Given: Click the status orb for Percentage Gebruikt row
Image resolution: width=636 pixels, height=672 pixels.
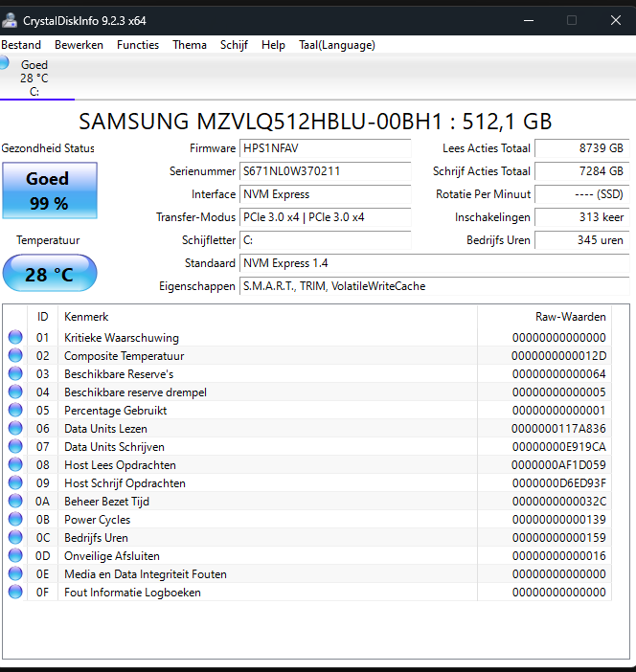Looking at the screenshot, I should click(15, 410).
